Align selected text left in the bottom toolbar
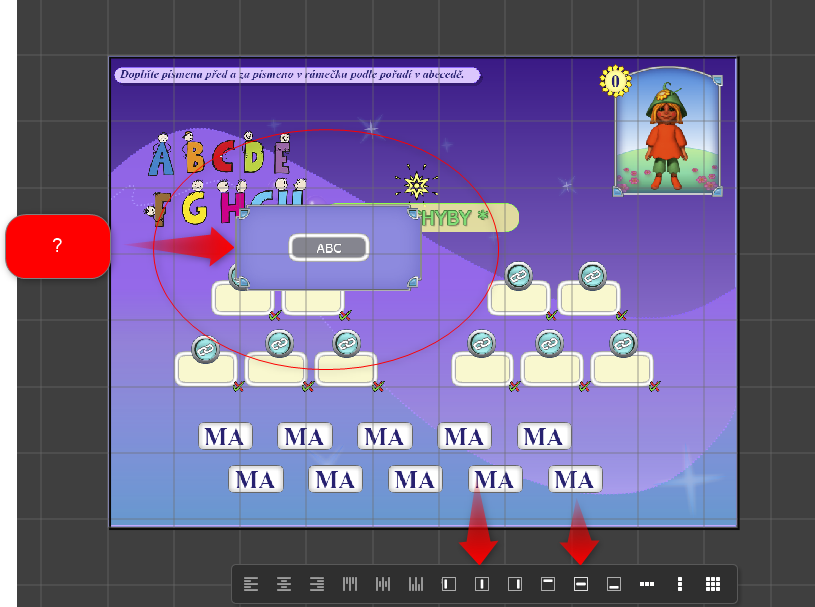815x607 pixels. tap(251, 584)
